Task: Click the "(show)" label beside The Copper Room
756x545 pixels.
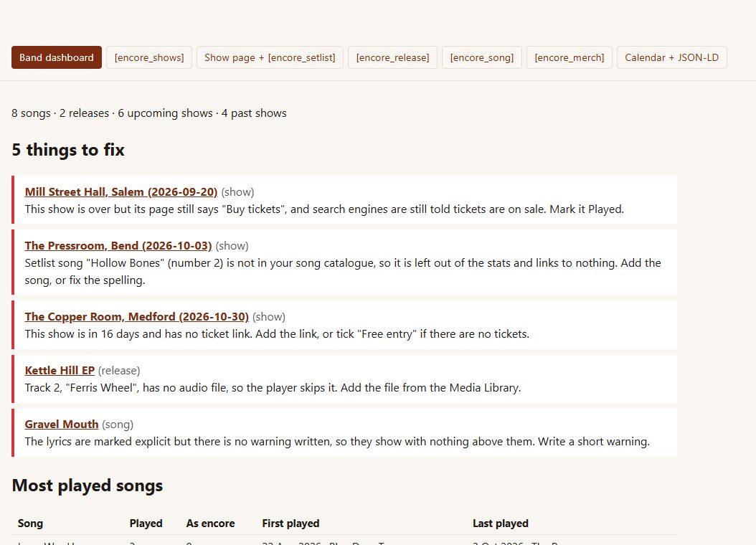Action: 269,316
